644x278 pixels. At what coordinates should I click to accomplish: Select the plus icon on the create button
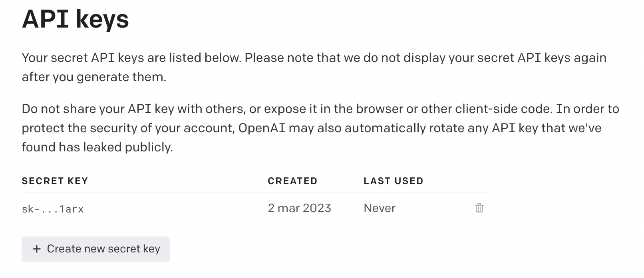[37, 249]
